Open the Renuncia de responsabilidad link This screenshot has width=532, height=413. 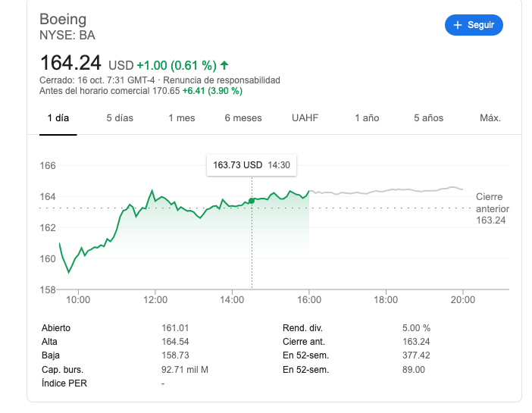(221, 80)
